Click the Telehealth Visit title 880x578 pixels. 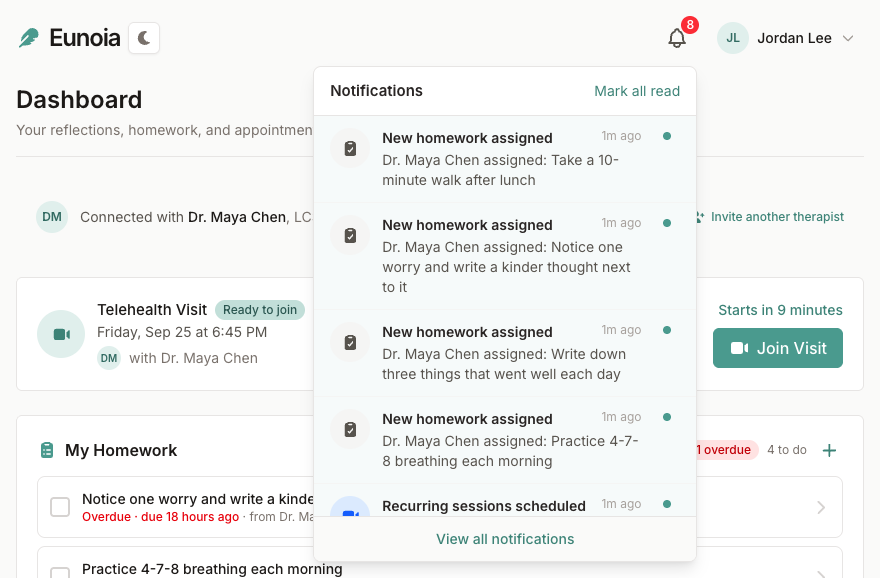[152, 310]
